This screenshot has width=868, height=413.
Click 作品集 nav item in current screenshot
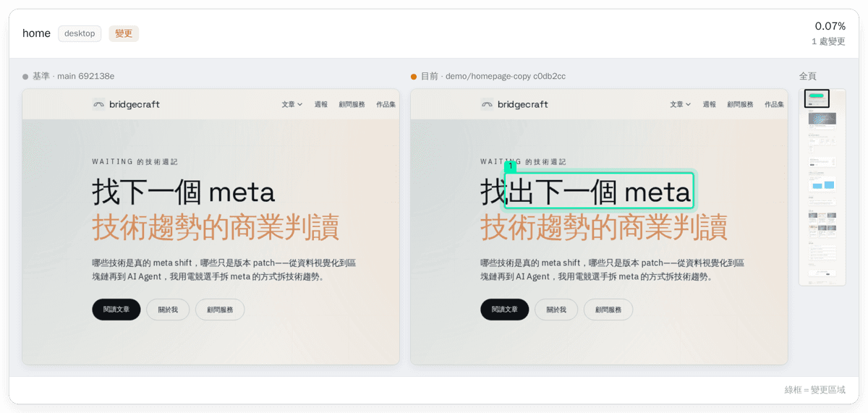775,104
